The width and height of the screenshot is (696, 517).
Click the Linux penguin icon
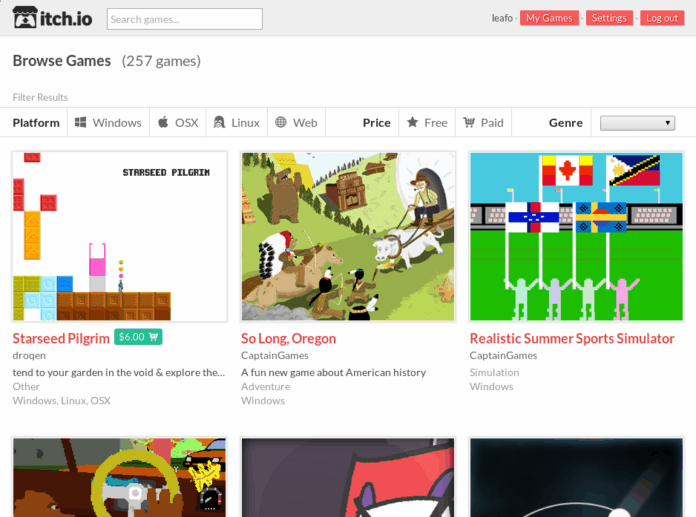click(219, 122)
